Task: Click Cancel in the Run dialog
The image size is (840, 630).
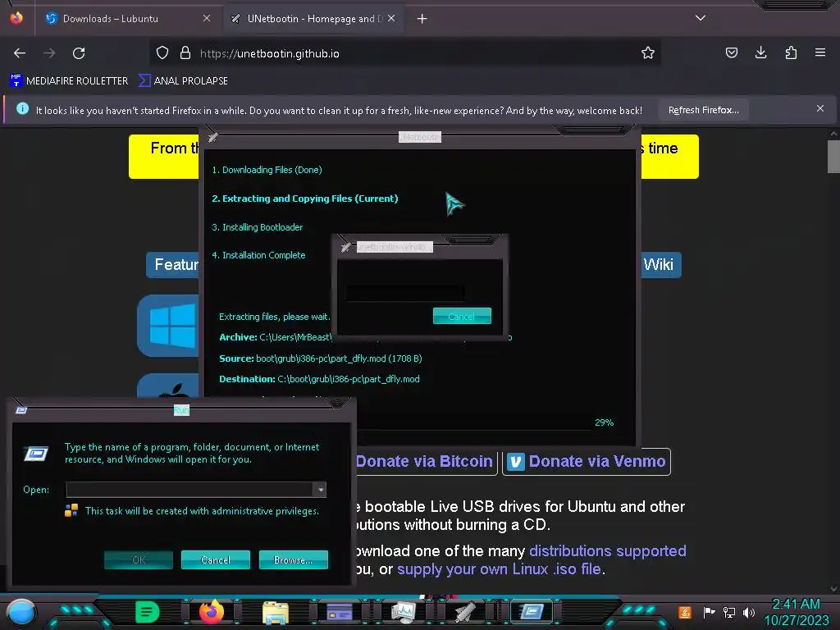Action: (216, 559)
